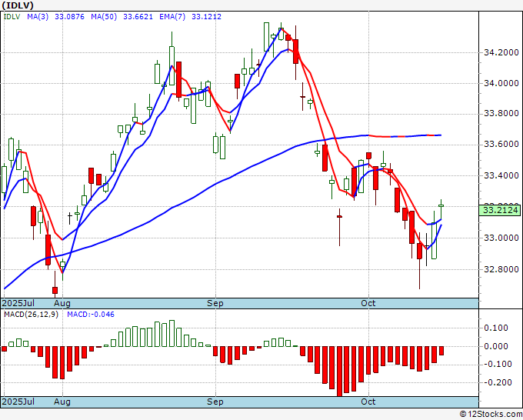The image size is (523, 420).
Task: Click the MACD(26,12,9) indicator label
Action: coord(31,315)
